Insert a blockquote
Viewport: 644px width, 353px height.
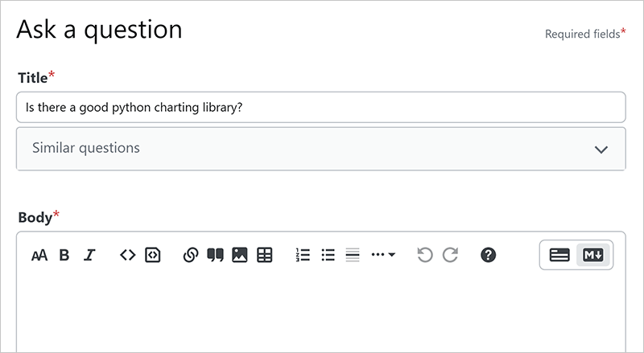pos(215,255)
